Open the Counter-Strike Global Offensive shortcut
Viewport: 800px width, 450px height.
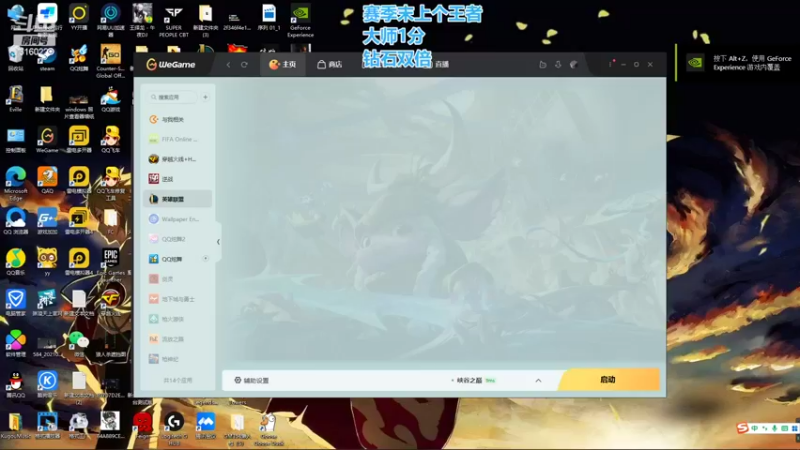(110, 61)
